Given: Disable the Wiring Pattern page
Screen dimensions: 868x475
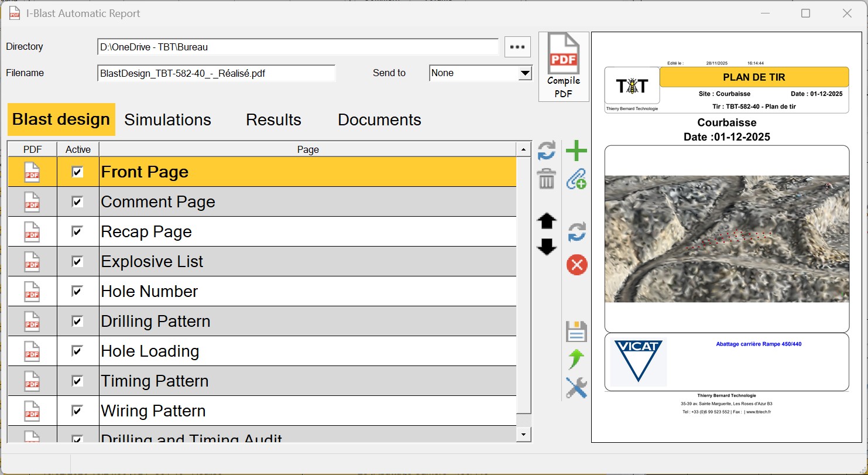Looking at the screenshot, I should (78, 410).
